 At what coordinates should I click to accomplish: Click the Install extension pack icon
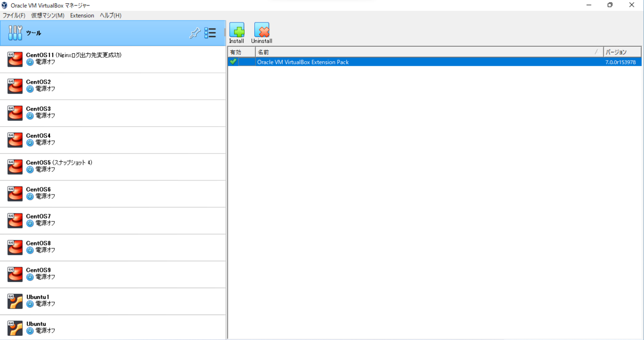[237, 30]
